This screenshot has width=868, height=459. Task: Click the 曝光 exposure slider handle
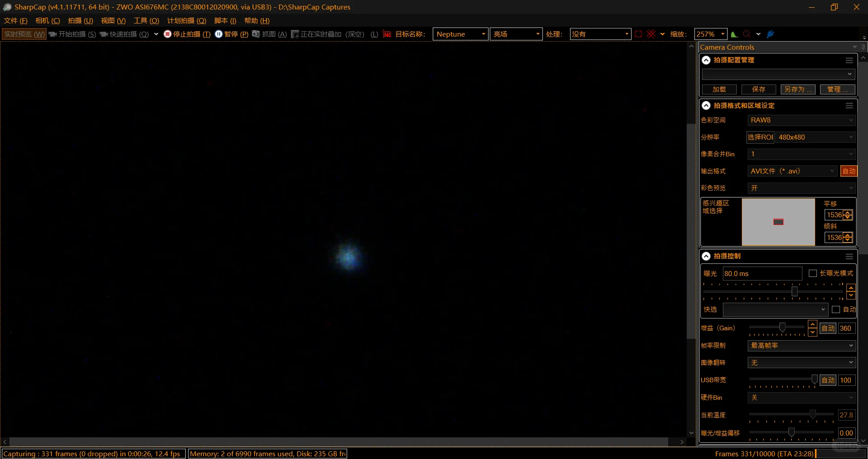[794, 291]
